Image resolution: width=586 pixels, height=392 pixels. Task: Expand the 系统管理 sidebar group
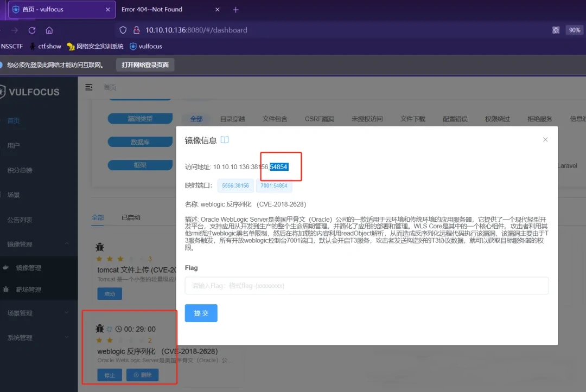tap(39, 337)
